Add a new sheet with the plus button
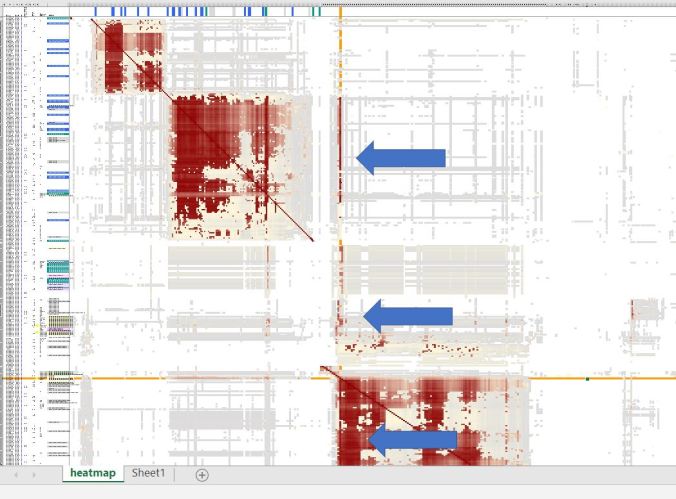 coord(202,475)
